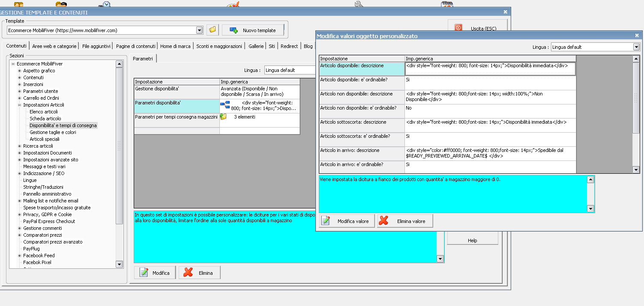The height and width of the screenshot is (306, 644).
Task: Click the Uscita (ESC) exit button
Action: tap(477, 28)
